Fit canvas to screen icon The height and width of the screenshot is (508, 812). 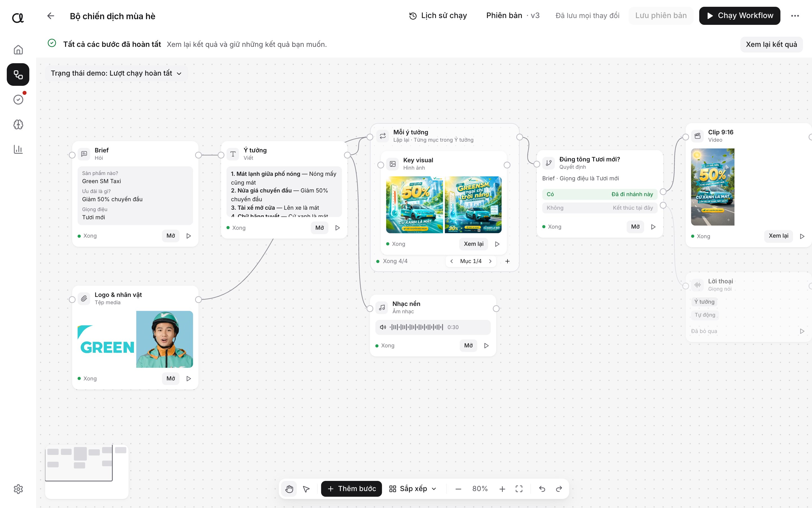click(519, 489)
